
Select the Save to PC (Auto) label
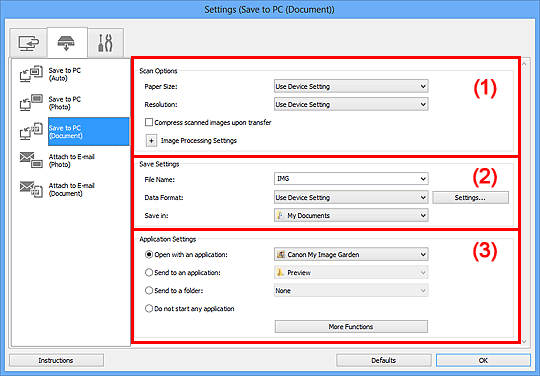[x=64, y=74]
